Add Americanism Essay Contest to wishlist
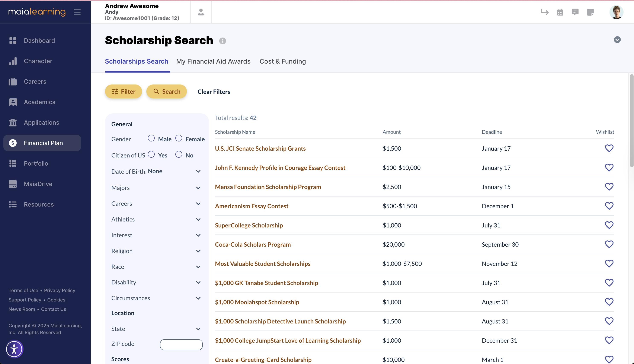634x364 pixels. pos(609,206)
